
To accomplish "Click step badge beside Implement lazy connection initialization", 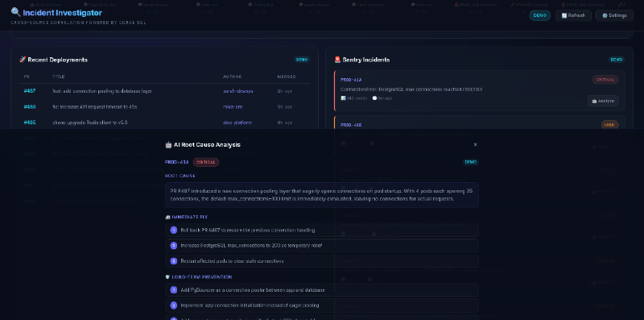I will click(x=174, y=305).
